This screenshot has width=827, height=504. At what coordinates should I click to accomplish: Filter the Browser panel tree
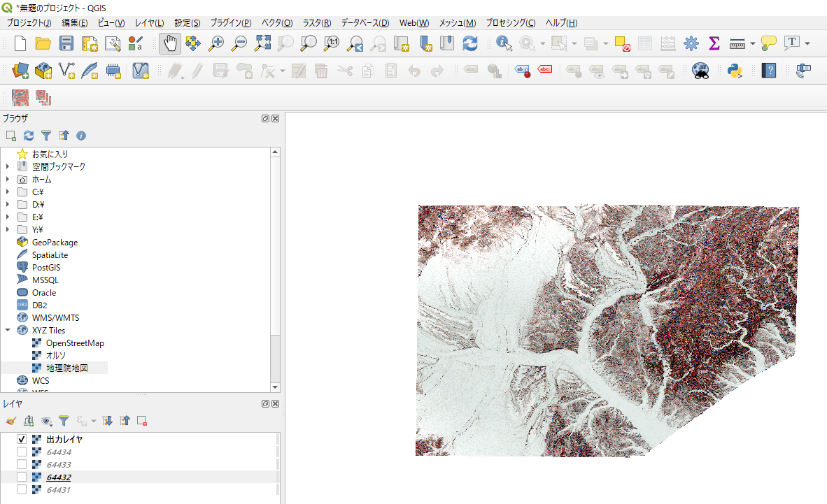(x=46, y=136)
